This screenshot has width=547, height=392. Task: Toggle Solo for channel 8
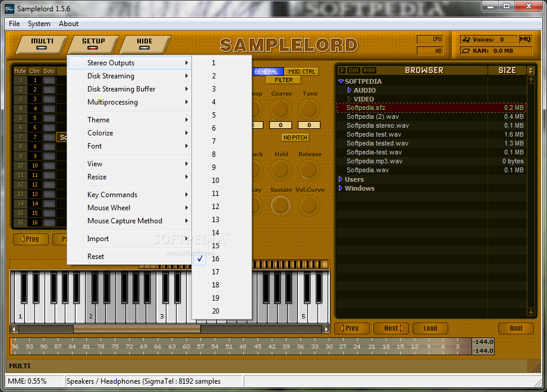(x=49, y=147)
